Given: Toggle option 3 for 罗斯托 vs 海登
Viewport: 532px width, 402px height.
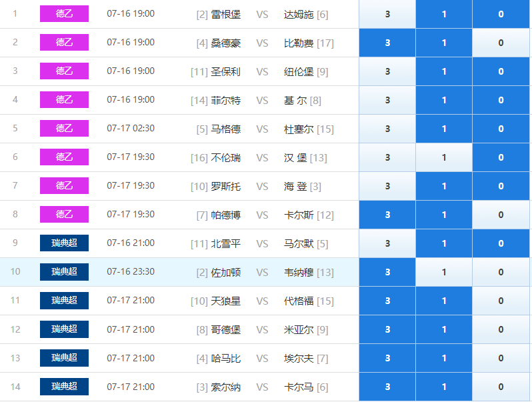Looking at the screenshot, I should (x=387, y=186).
